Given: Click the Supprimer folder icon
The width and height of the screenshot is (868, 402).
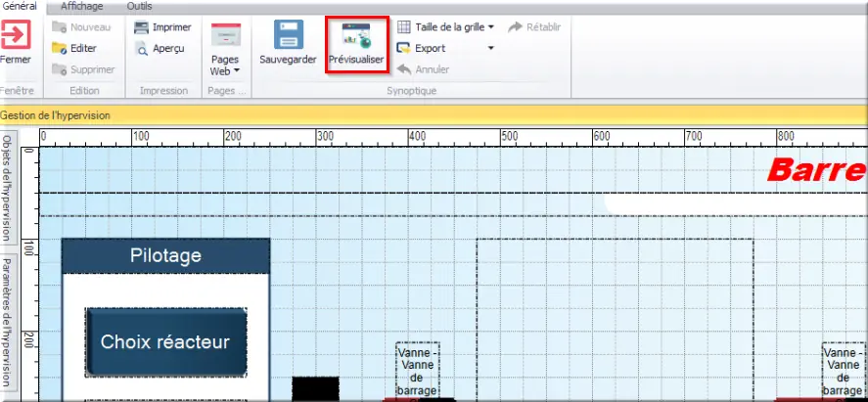Looking at the screenshot, I should click(x=60, y=69).
